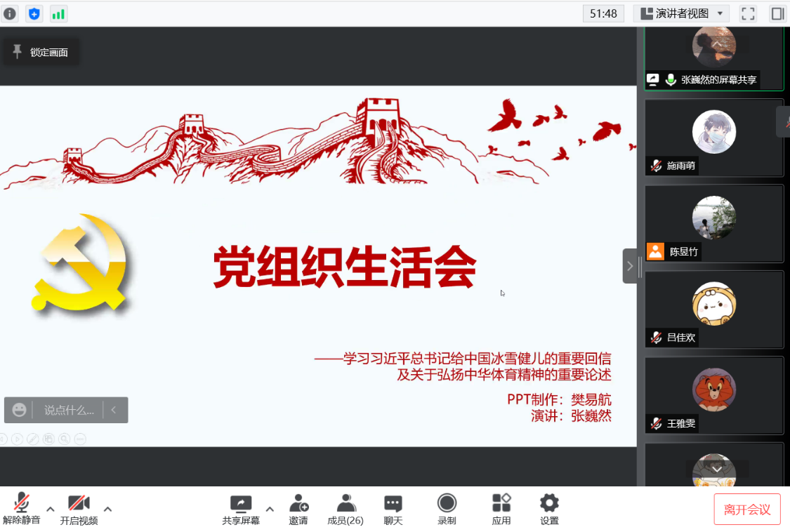
Task: Start sharing with 共享屏幕
Action: tap(241, 510)
